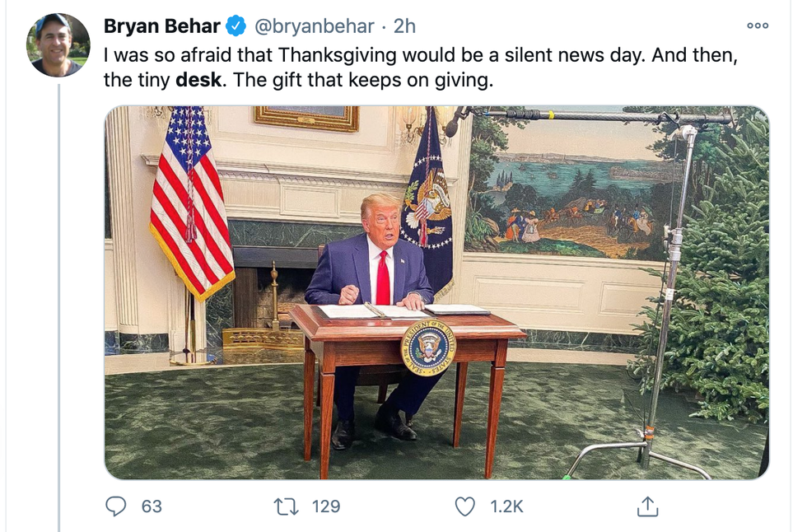Open the tweet's more options menu

(757, 26)
